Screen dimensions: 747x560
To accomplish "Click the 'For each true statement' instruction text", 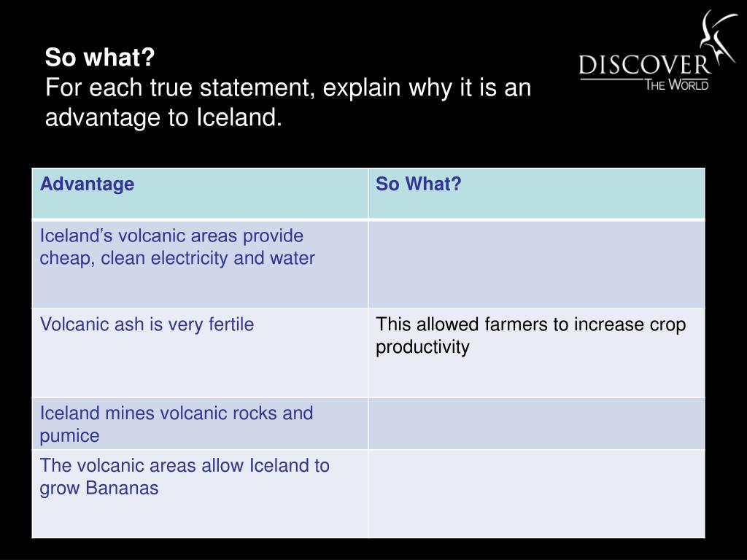I will [x=287, y=87].
